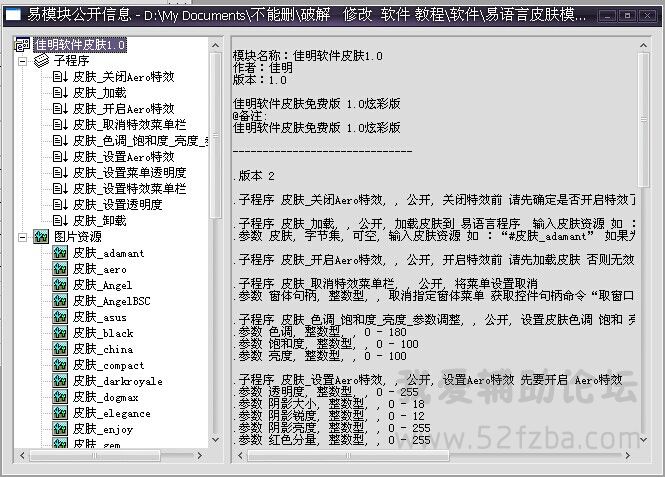This screenshot has width=665, height=477.
Task: Select 皮肤_设置菜单透明度 in the tree
Action: (129, 173)
